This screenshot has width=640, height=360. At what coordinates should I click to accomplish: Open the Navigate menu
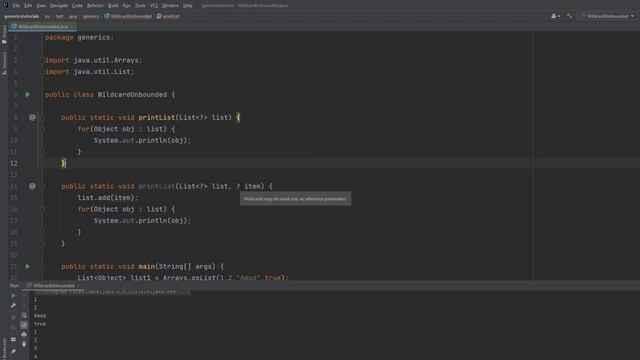(59, 6)
